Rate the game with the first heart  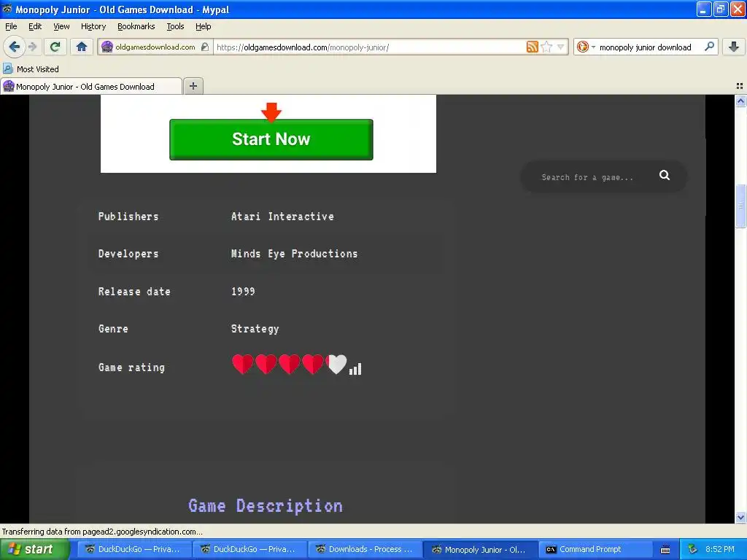242,365
